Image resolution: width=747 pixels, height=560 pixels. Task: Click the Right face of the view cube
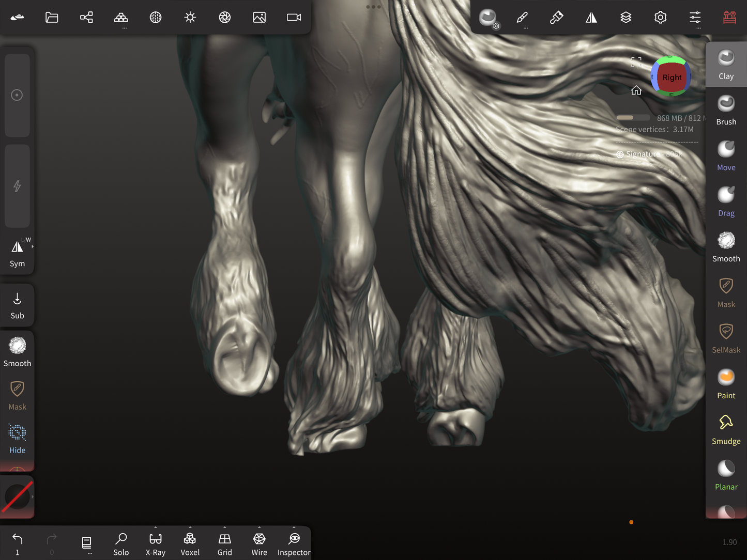tap(671, 77)
